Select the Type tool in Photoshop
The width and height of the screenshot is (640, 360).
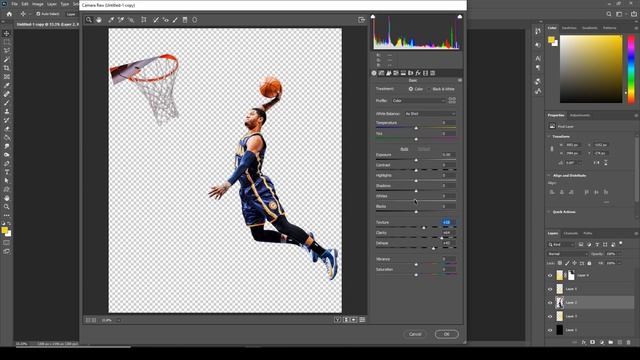[x=7, y=172]
